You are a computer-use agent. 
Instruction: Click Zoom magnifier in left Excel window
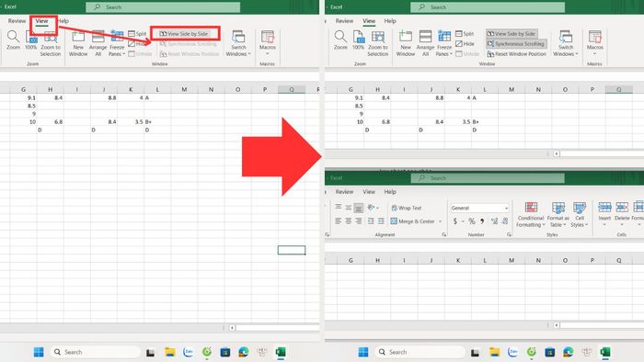click(x=13, y=40)
